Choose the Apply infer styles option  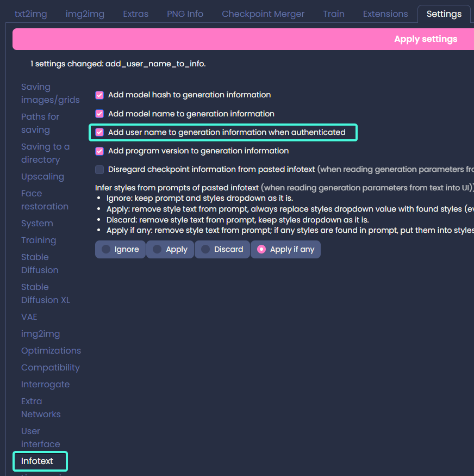(170, 249)
